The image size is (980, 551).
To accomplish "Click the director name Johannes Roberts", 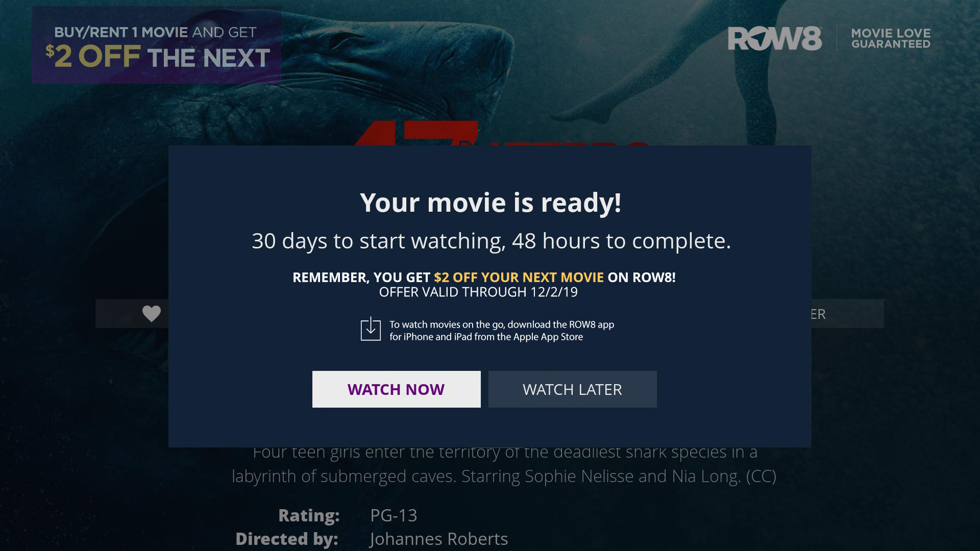I will [x=439, y=539].
